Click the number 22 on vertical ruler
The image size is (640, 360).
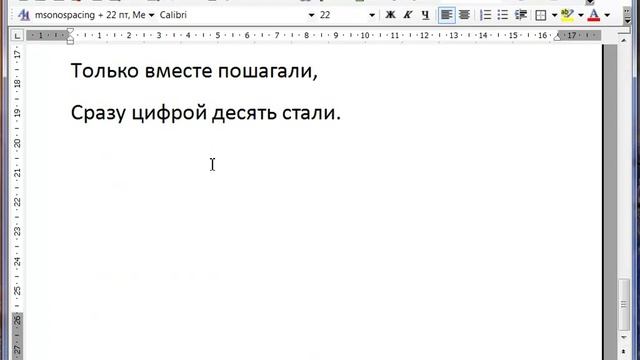pos(17,202)
